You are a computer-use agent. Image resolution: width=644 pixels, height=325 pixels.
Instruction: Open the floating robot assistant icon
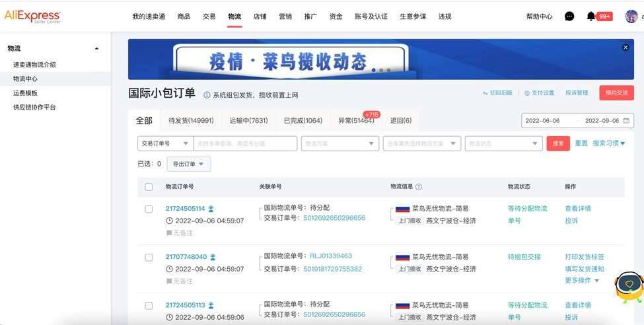(629, 287)
